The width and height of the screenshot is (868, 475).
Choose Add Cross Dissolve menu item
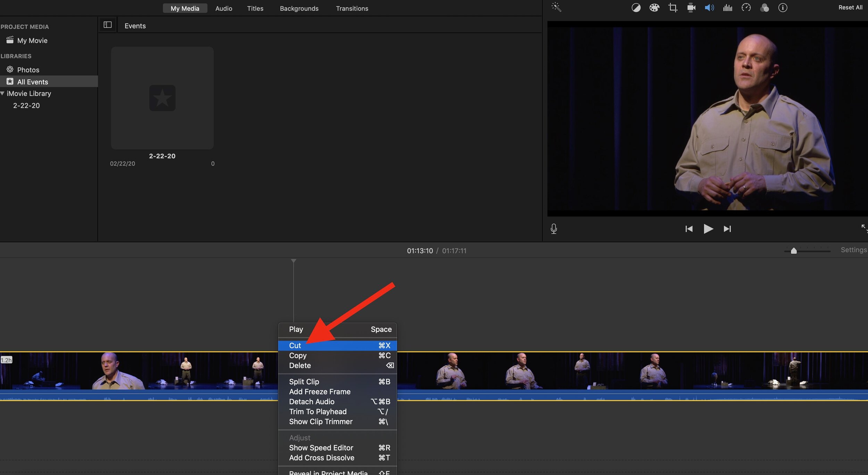point(337,458)
